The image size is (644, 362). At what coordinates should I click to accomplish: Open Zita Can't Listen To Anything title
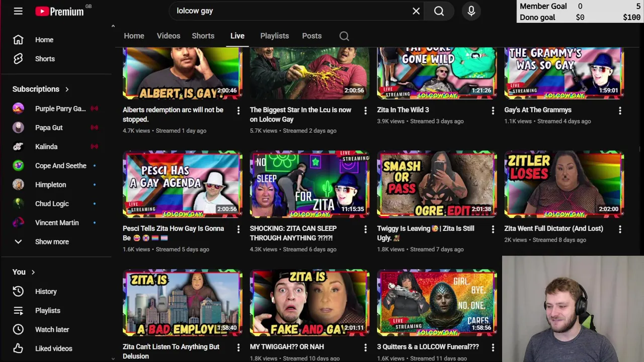pyautogui.click(x=171, y=351)
